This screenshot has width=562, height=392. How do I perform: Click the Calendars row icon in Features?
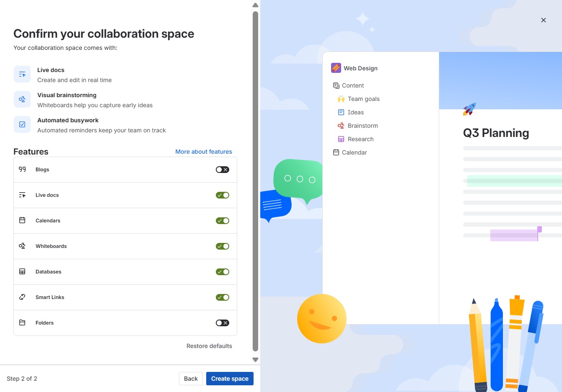point(22,220)
